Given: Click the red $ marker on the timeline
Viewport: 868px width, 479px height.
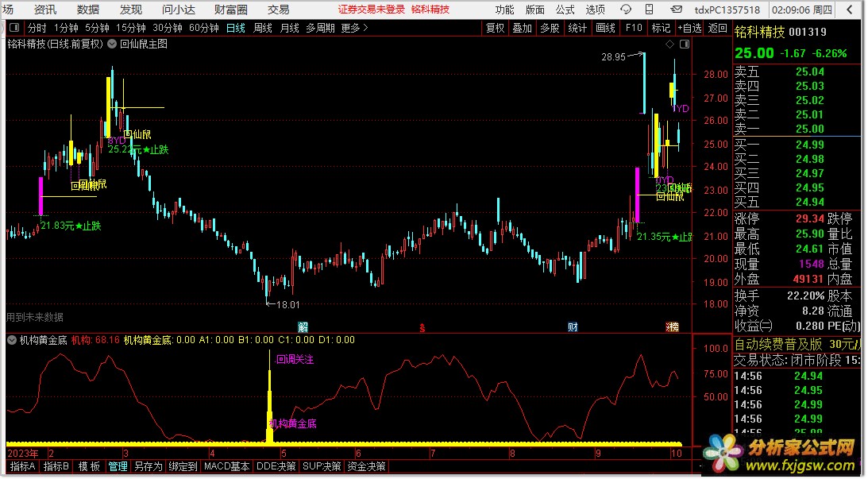Looking at the screenshot, I should (x=422, y=328).
